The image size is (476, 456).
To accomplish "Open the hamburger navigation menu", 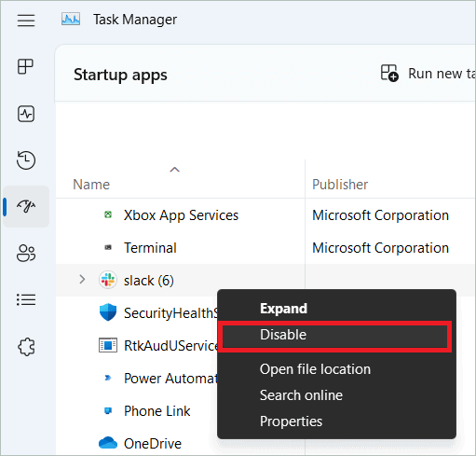I will tap(26, 21).
